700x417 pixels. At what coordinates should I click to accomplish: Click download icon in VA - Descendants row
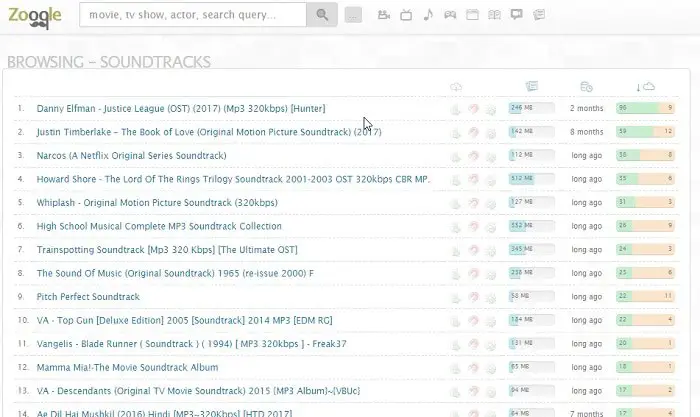455,391
